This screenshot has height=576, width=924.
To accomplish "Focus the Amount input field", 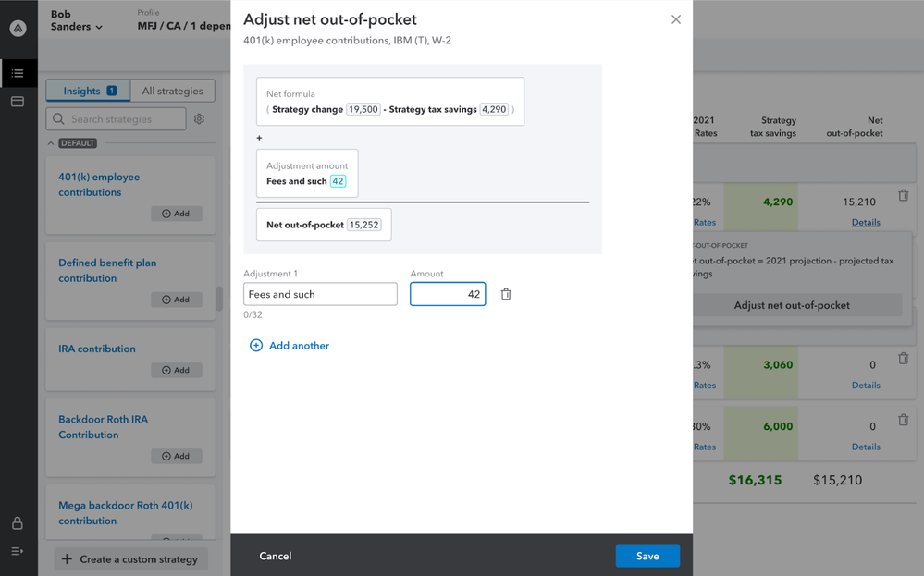I will tap(448, 294).
